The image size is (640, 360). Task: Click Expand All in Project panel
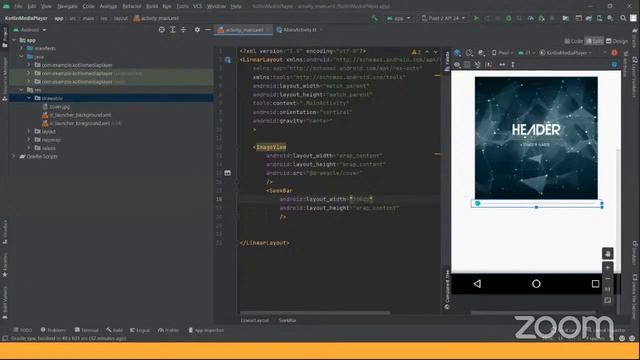point(173,30)
